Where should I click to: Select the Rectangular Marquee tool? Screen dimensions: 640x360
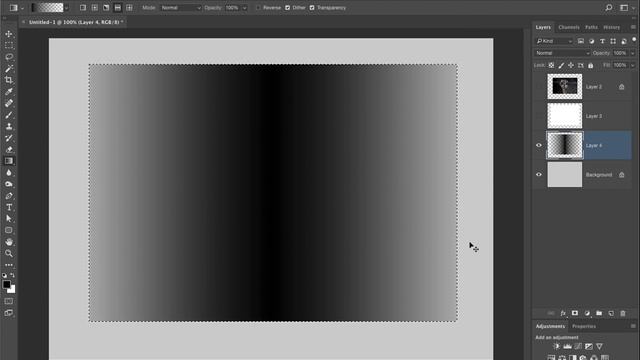9,45
